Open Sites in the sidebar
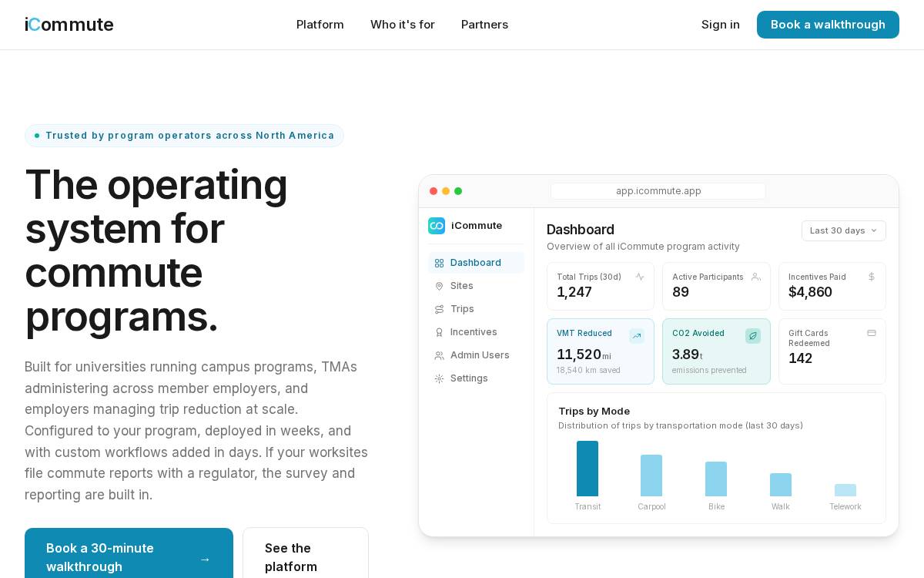 pos(476,286)
